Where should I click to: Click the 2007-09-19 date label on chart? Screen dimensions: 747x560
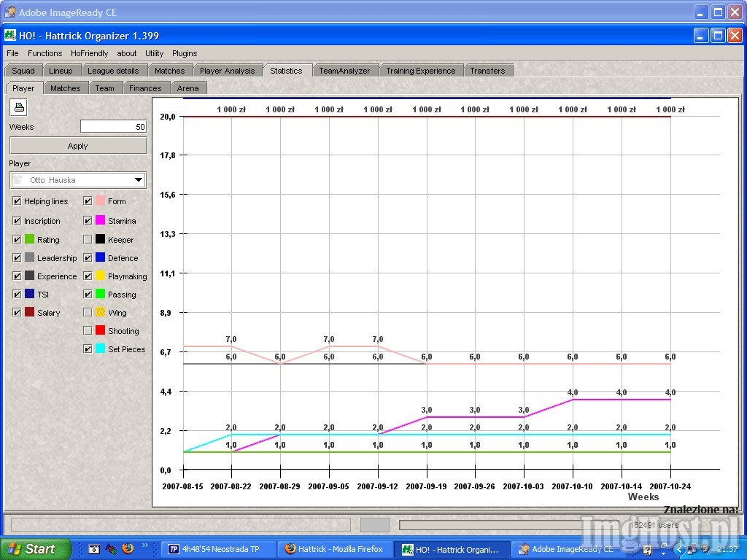pos(426,486)
